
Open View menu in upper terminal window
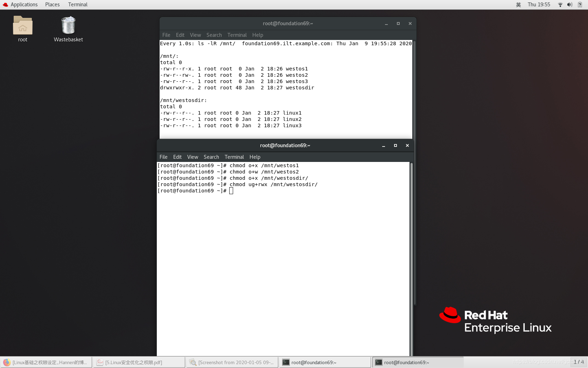coord(195,35)
